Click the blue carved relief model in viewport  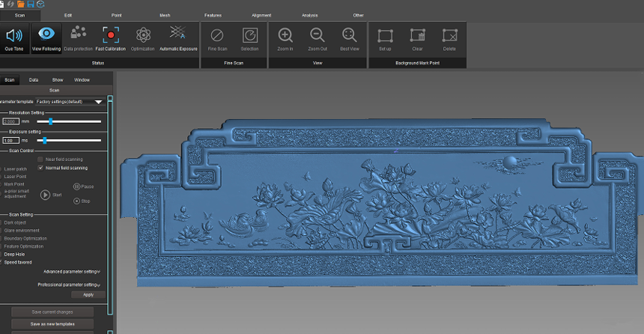(382, 204)
